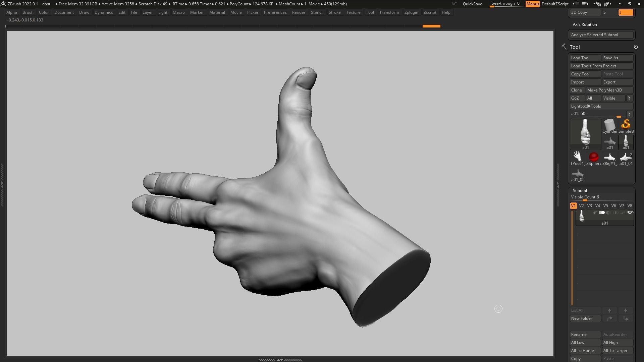
Task: Open the Alpha menu
Action: coord(12,12)
